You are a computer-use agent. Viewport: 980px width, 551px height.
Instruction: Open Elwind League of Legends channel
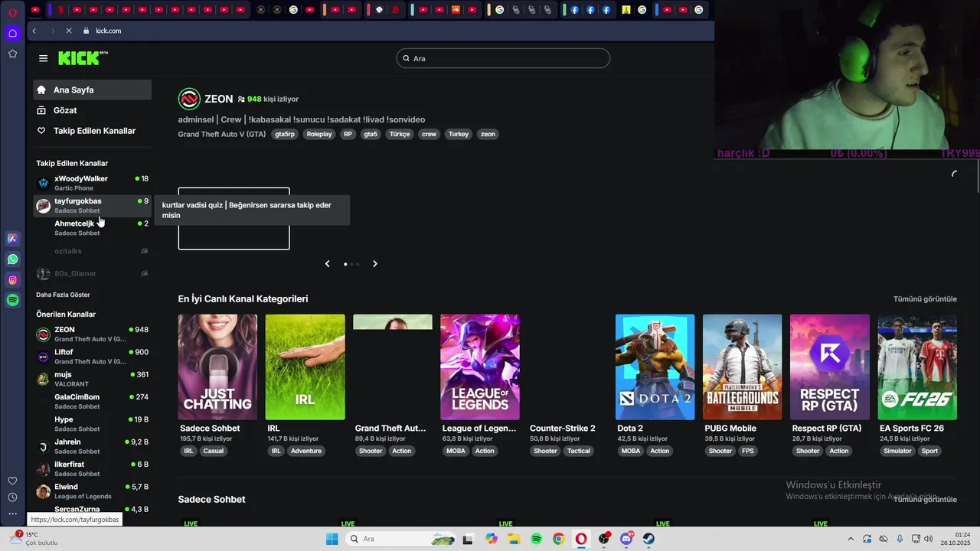click(92, 491)
